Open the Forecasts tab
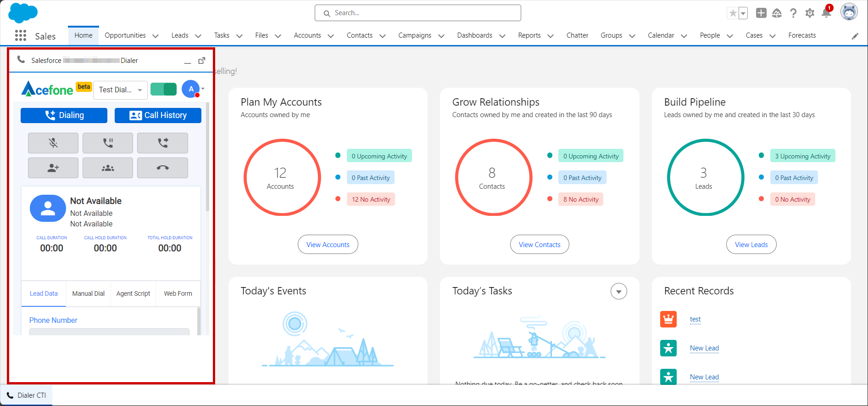Screen dimensions: 868x406 coord(802,35)
